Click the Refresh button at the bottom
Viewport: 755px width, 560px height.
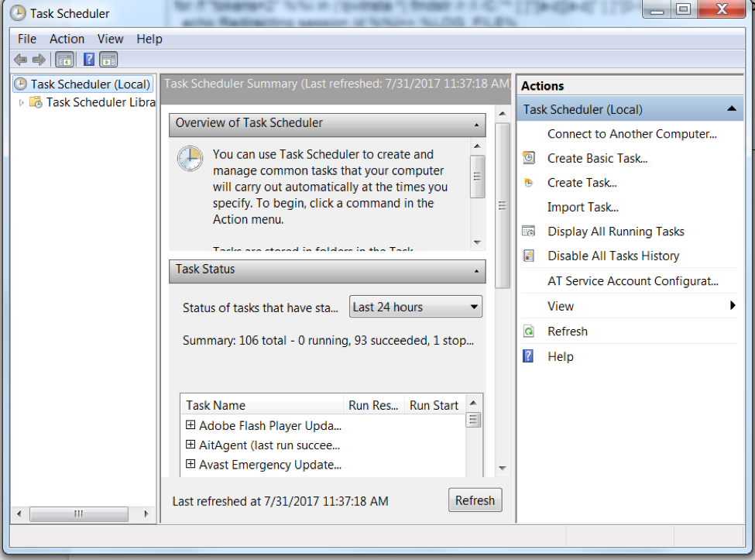tap(475, 500)
